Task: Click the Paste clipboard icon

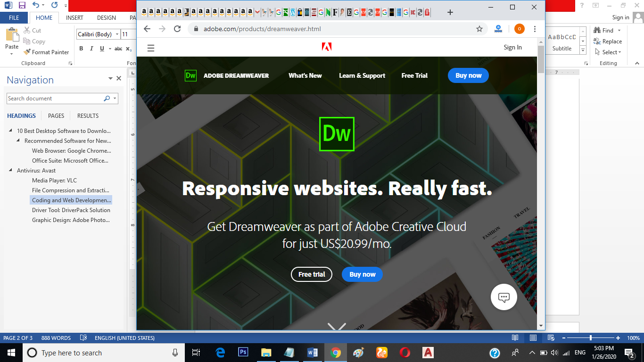Action: 12,34
